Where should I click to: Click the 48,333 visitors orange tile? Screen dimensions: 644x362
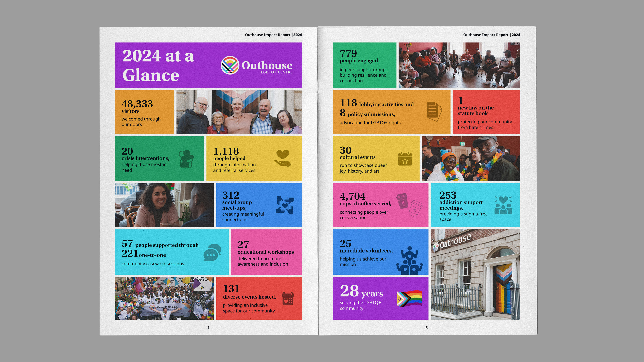(145, 112)
